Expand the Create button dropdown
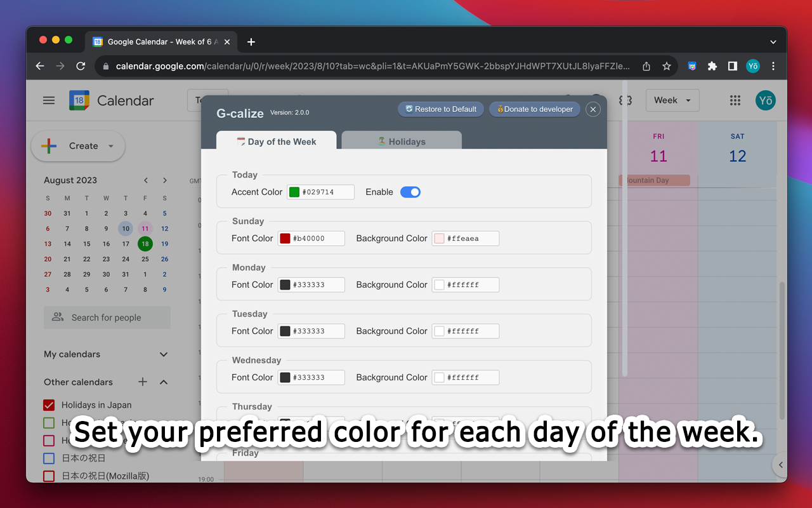The height and width of the screenshot is (508, 812). click(111, 146)
